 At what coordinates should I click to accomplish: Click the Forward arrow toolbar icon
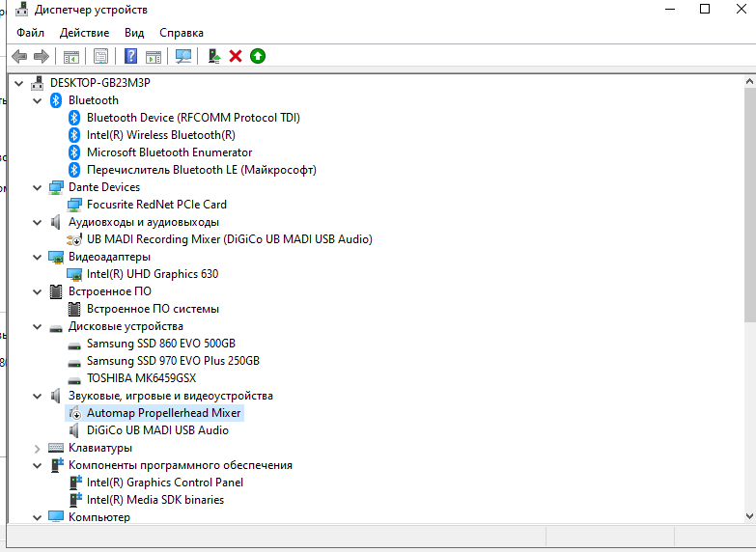point(42,56)
